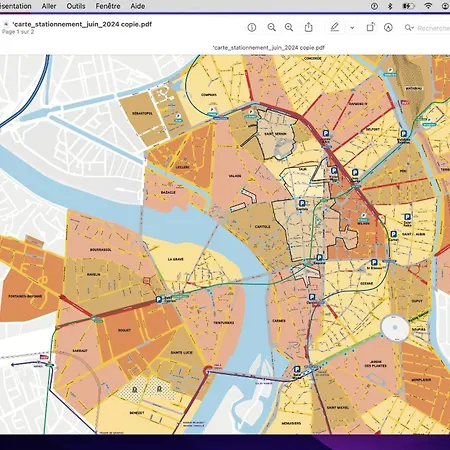Activate the Markup pen tool
Viewport: 450px width, 450px height.
(x=335, y=27)
